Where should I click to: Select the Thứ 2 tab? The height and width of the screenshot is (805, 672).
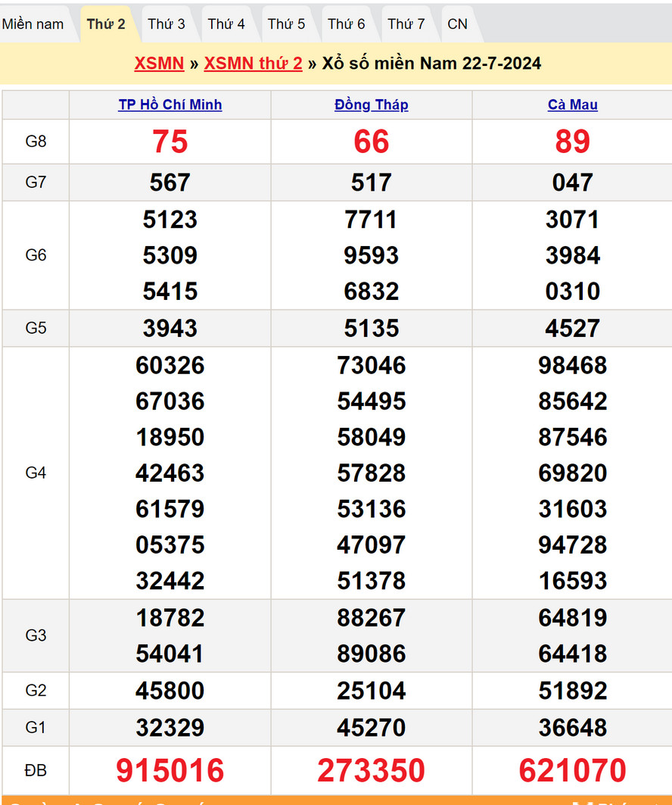106,24
